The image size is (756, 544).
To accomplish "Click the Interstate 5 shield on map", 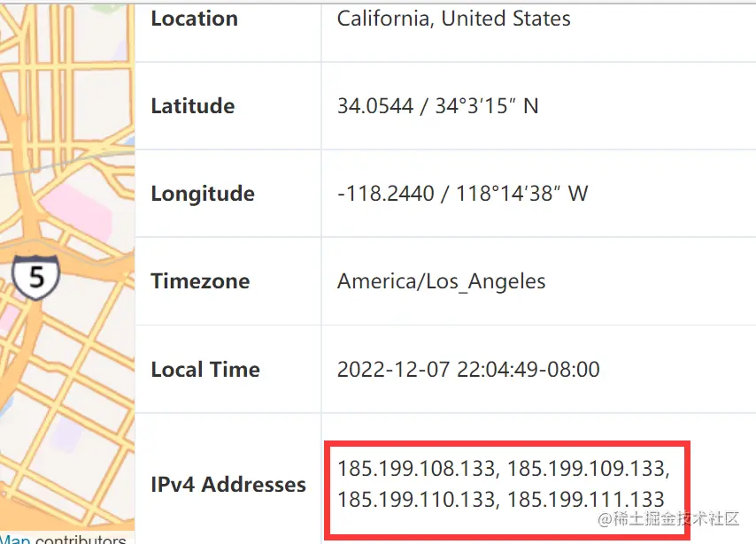I will (x=36, y=277).
